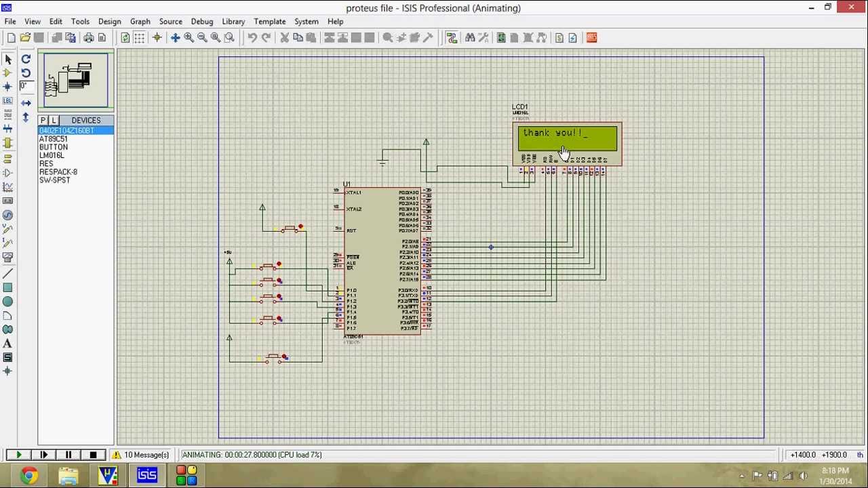Toggle the grid display
Screen dimensions: 868x488
coord(139,38)
